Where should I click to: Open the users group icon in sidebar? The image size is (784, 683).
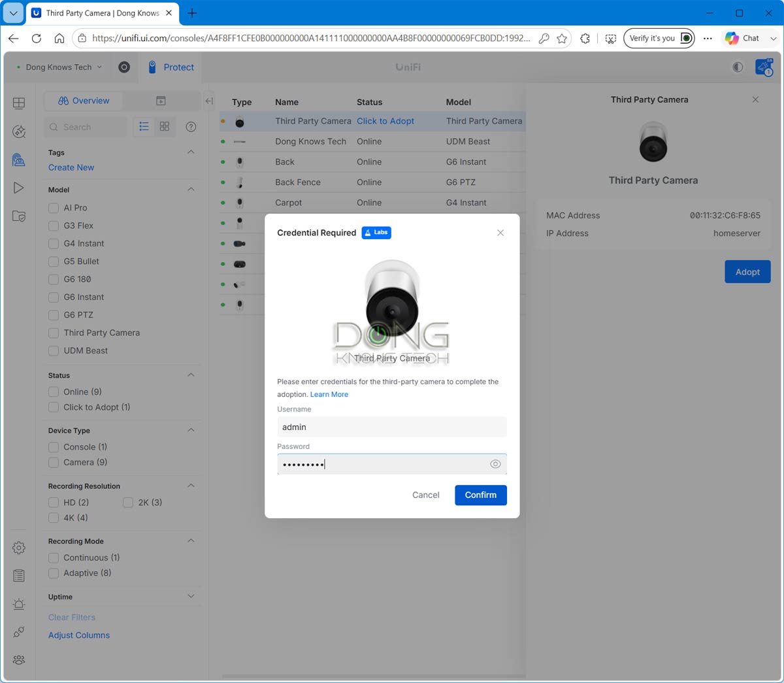[x=19, y=660]
